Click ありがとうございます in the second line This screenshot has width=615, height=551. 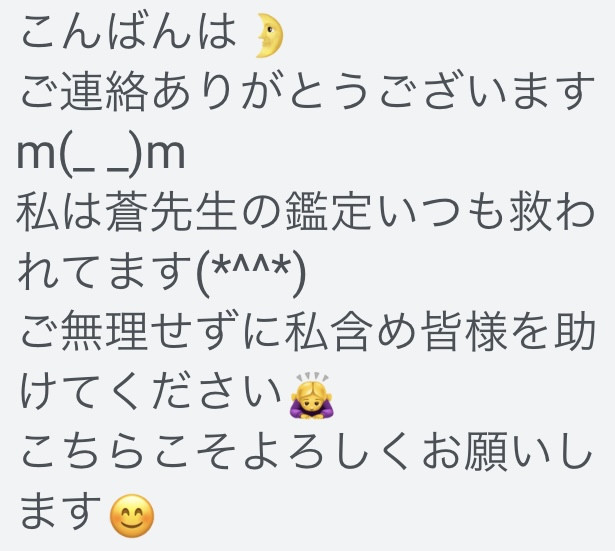click(x=373, y=91)
